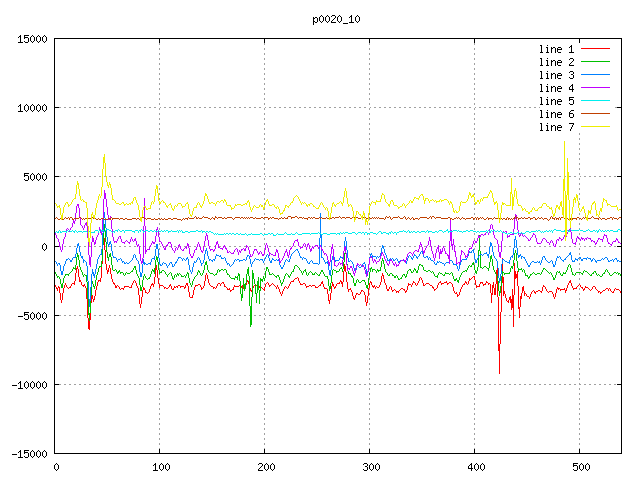Click the 300 x-axis tick label
The height and width of the screenshot is (480, 640).
click(x=370, y=467)
